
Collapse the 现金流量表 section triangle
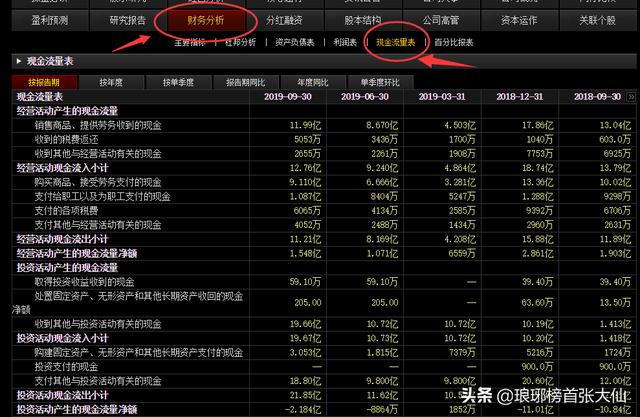[19, 61]
